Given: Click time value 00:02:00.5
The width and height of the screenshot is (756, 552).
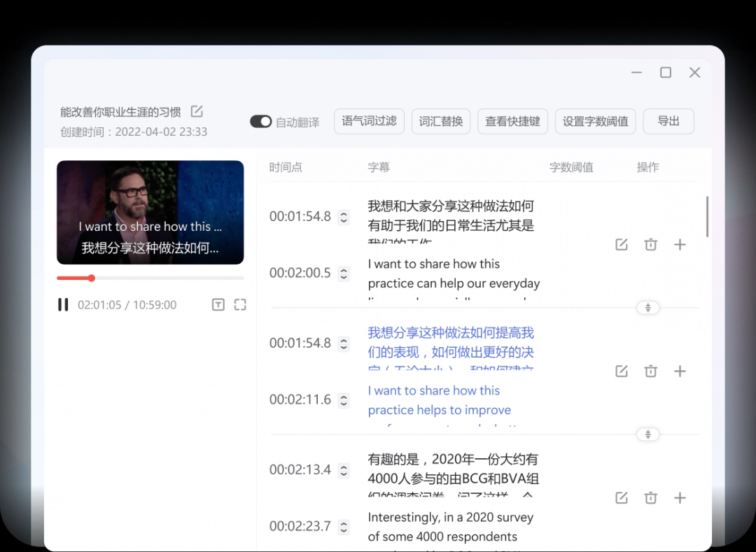Looking at the screenshot, I should (300, 273).
